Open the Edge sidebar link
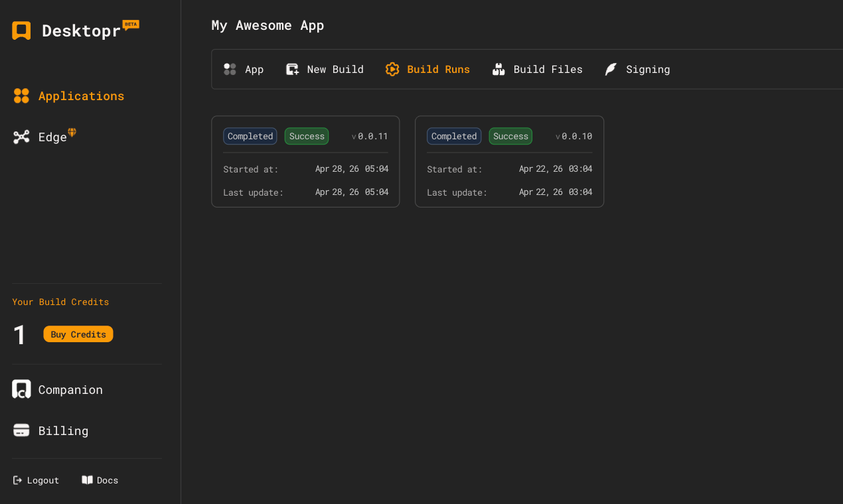The width and height of the screenshot is (843, 504). point(52,137)
